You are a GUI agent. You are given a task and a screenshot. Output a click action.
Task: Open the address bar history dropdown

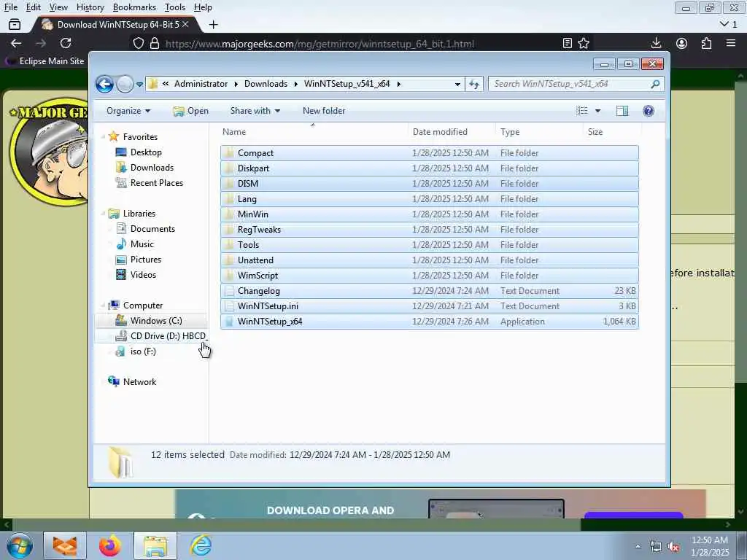click(457, 84)
